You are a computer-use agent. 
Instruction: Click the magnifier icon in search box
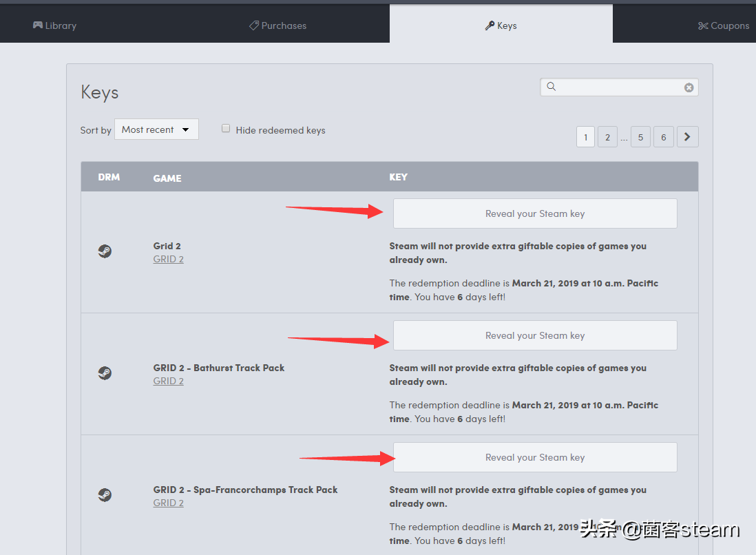click(x=551, y=87)
